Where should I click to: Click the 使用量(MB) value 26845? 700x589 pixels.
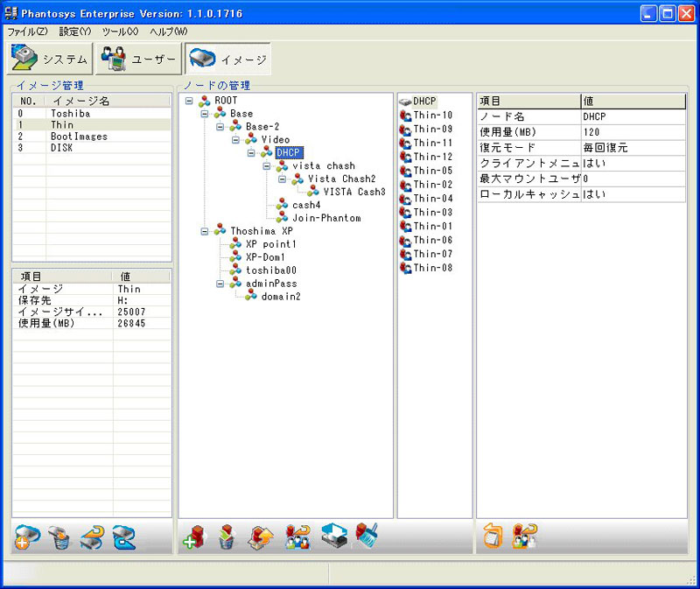click(x=131, y=323)
